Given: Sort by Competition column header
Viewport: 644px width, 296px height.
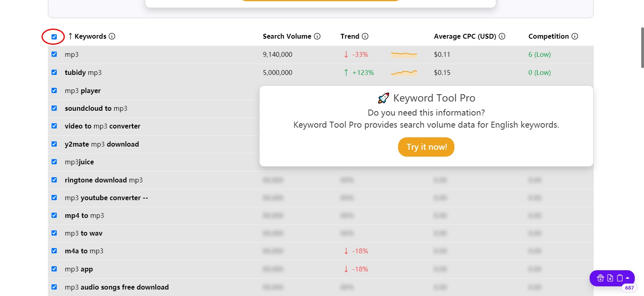Looking at the screenshot, I should pos(549,36).
